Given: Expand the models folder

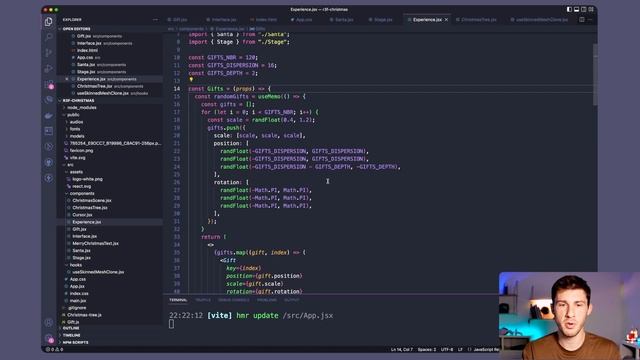Looking at the screenshot, I should (x=77, y=136).
